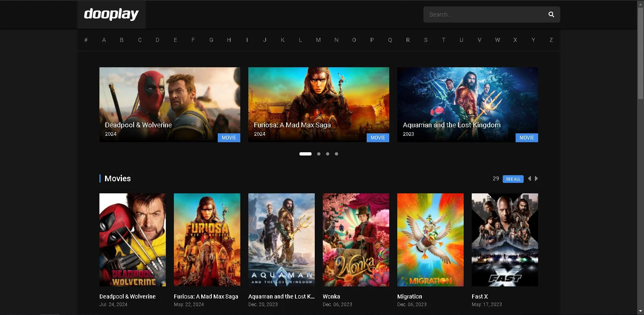
Task: Filter titles by letter B
Action: (122, 40)
